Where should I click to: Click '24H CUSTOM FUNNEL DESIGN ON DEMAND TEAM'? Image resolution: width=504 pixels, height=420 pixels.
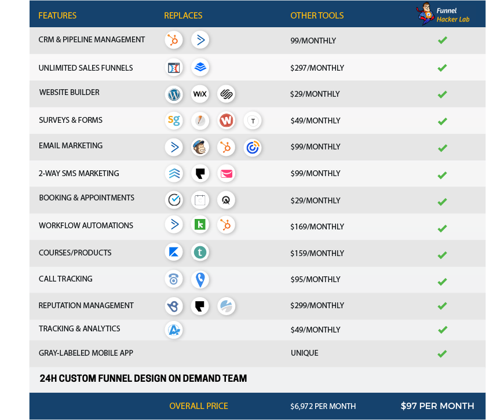point(143,378)
